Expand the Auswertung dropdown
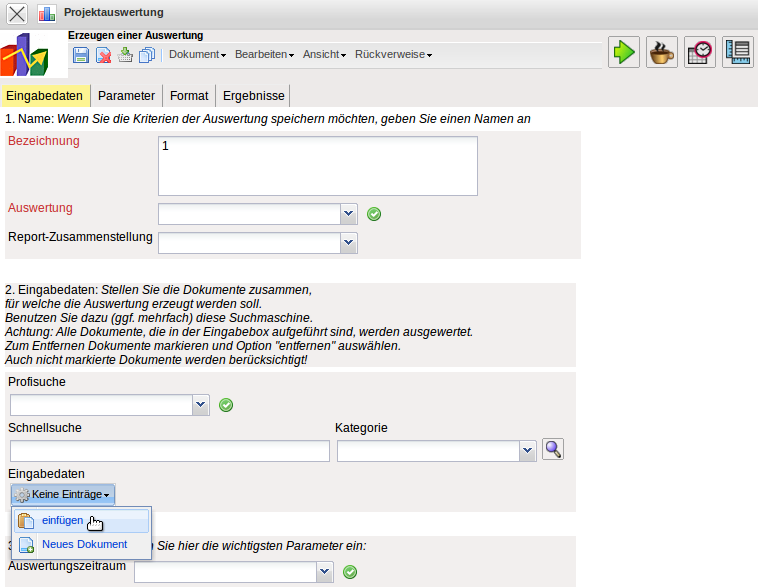The image size is (758, 587). point(348,213)
